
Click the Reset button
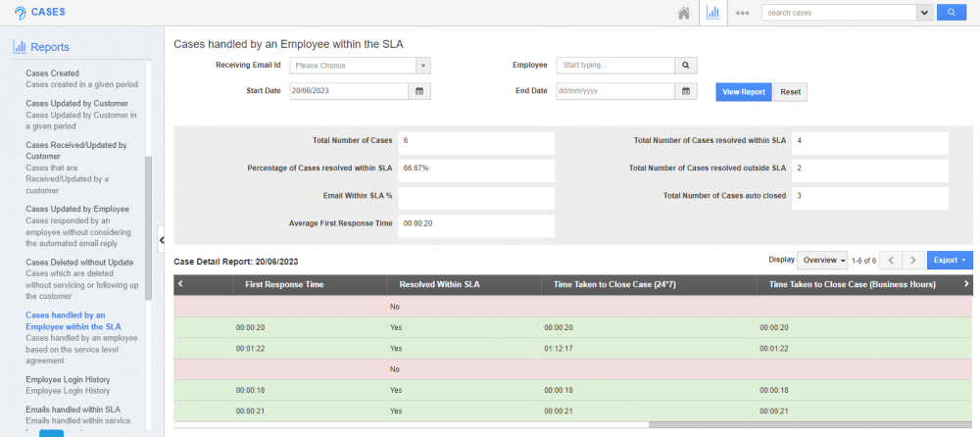click(790, 92)
